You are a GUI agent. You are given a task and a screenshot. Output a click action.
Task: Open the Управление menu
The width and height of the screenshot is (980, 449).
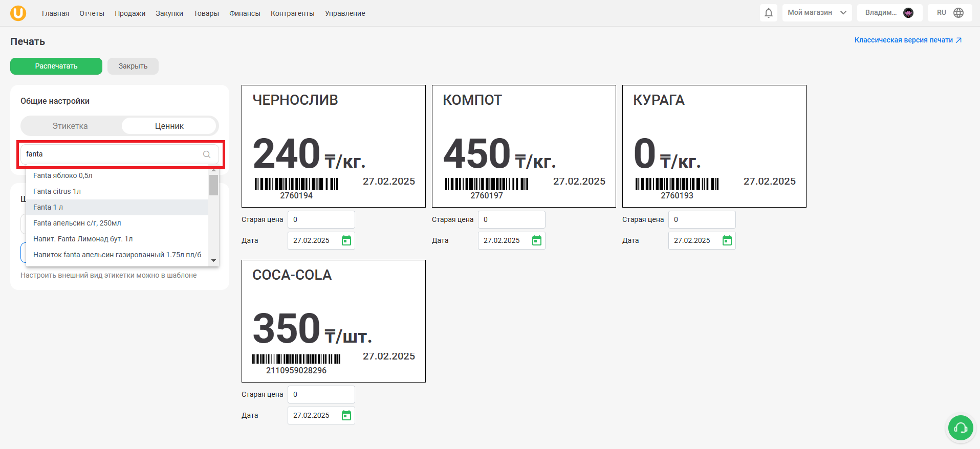(x=345, y=13)
